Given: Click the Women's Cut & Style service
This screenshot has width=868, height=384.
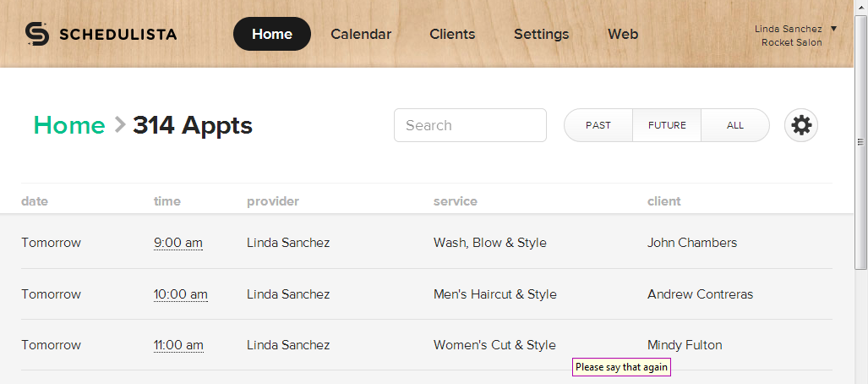Looking at the screenshot, I should [494, 345].
